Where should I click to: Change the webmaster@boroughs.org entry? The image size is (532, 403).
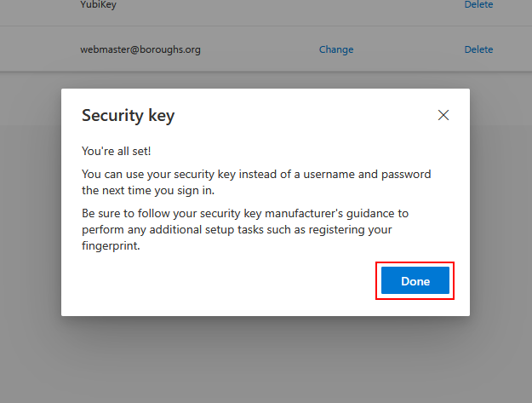point(336,49)
